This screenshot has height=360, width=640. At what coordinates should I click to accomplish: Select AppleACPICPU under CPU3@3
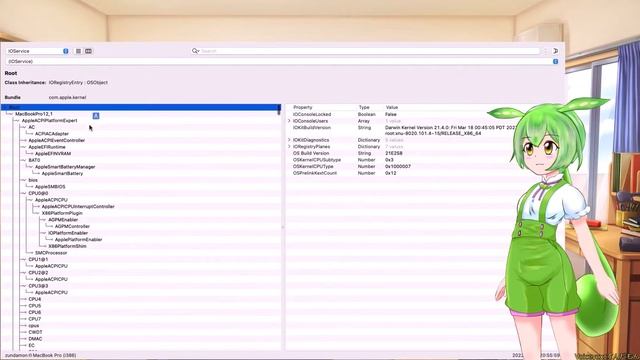coord(51,292)
